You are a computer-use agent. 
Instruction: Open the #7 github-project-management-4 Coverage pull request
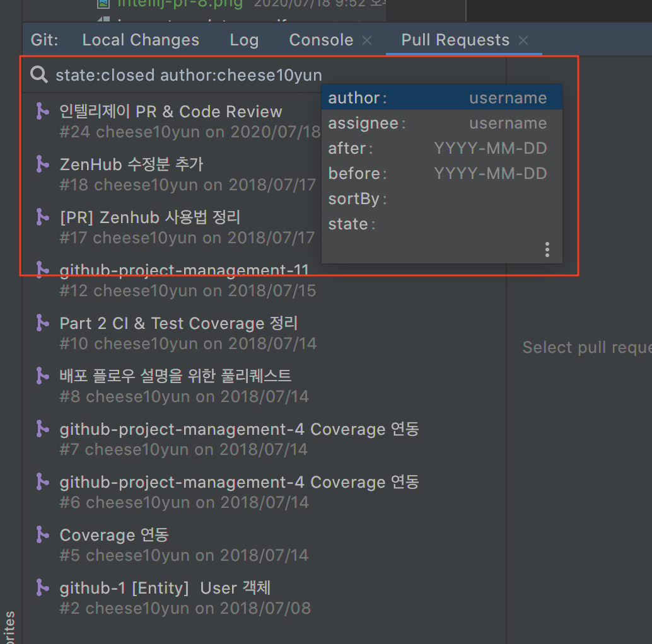(x=239, y=429)
